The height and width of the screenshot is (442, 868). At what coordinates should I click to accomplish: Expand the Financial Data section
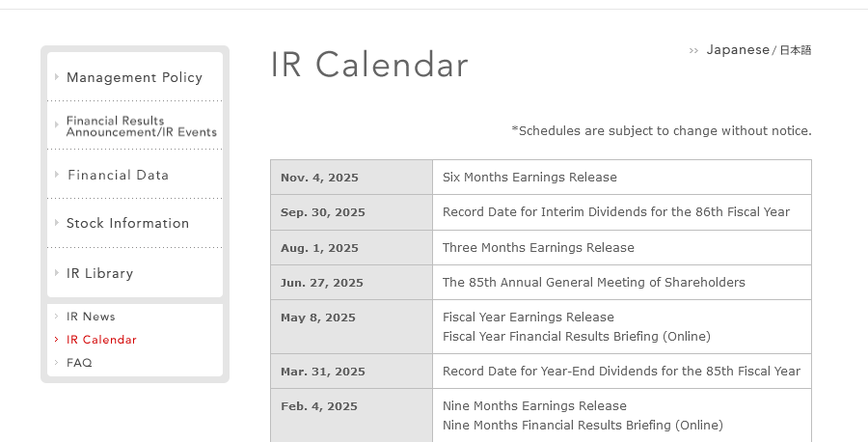pyautogui.click(x=118, y=175)
